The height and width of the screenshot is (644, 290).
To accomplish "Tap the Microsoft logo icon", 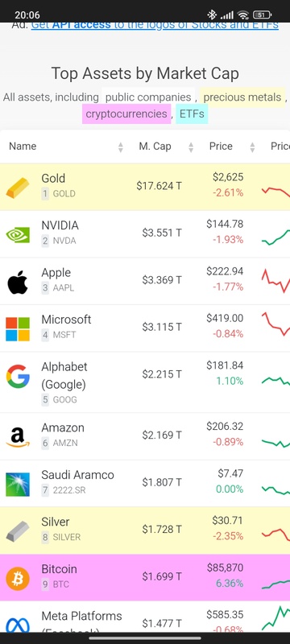I will (18, 329).
